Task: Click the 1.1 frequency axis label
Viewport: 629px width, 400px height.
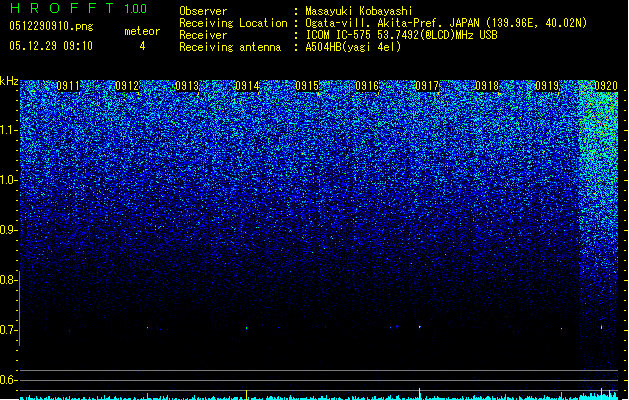Action: click(x=9, y=130)
